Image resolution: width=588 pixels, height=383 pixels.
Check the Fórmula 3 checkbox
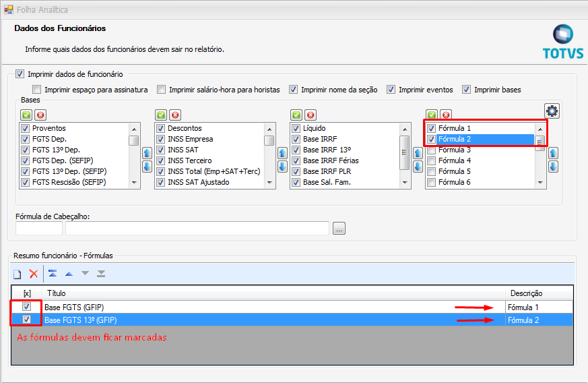(x=432, y=150)
